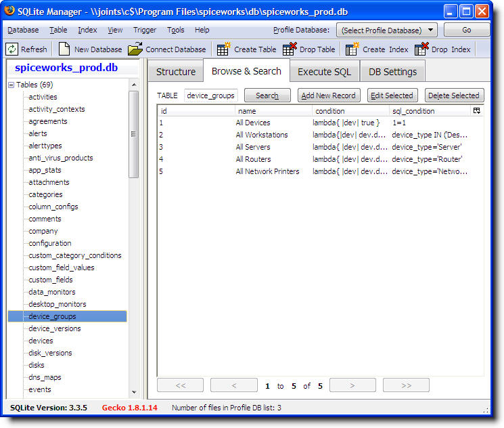Click the Refresh icon in toolbar

pos(12,49)
